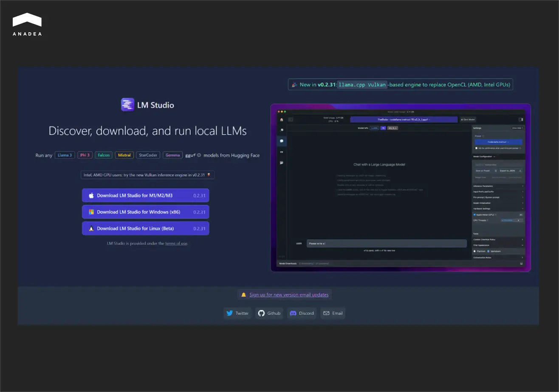Screen dimensions: 559x392
Task: Click the LM Studio logo icon
Action: click(x=127, y=105)
